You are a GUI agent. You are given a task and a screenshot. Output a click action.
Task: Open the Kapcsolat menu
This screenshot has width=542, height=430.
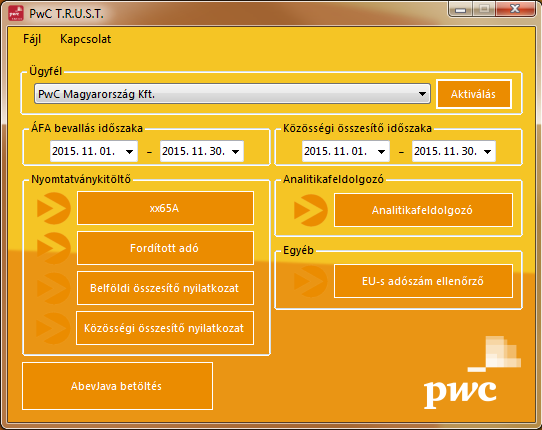85,39
